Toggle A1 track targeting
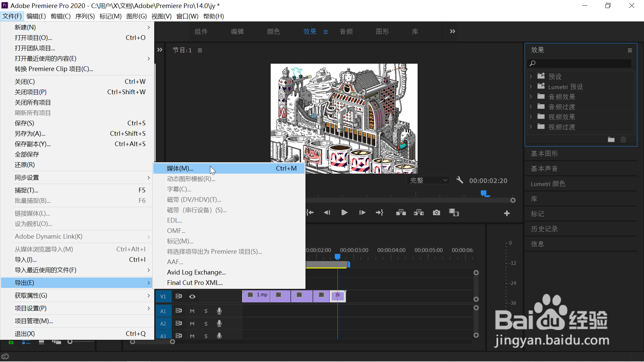Screen dimensions: 644x362 (163, 311)
